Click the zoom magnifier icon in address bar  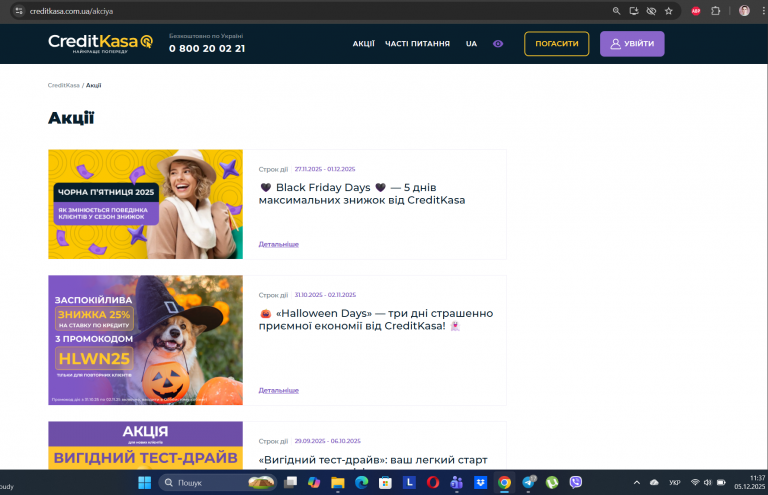616,11
